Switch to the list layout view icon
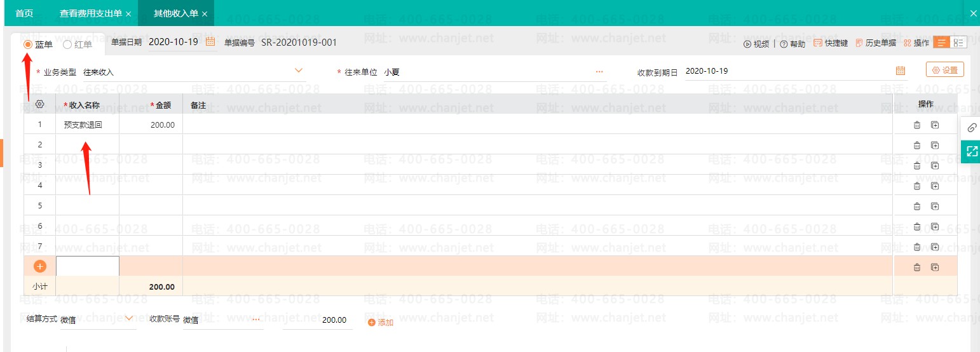The width and height of the screenshot is (980, 352). [x=941, y=43]
